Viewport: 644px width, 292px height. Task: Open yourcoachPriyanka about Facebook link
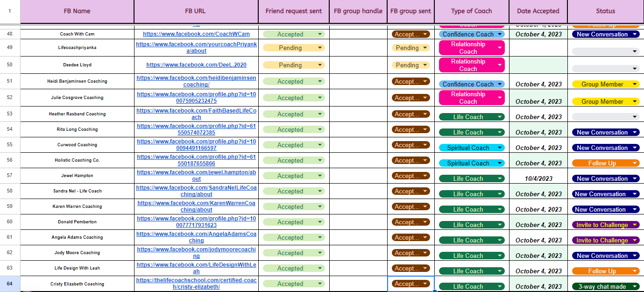click(x=196, y=48)
